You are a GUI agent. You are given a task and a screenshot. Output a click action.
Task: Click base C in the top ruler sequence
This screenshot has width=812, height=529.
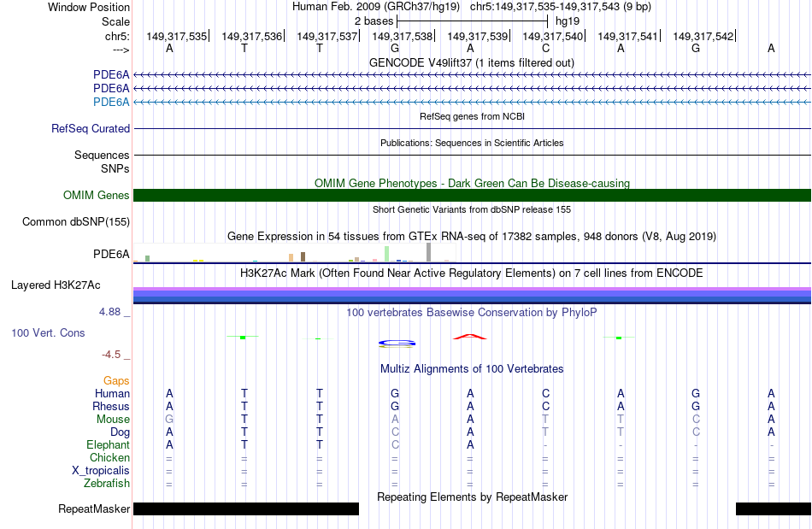(x=545, y=48)
